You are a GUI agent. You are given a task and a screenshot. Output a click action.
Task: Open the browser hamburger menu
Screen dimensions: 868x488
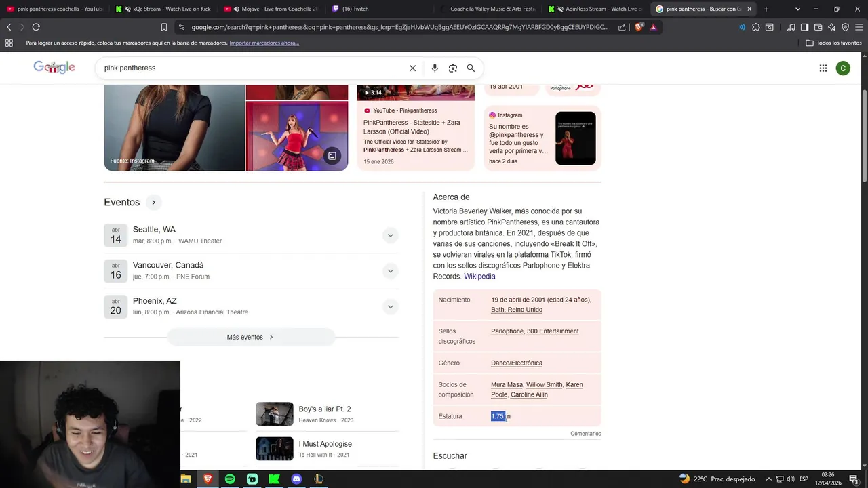[859, 27]
